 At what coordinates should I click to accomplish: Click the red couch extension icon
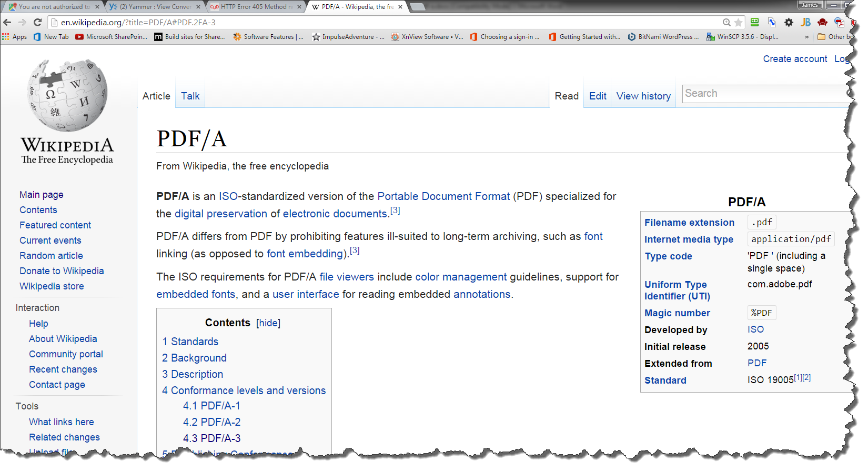[822, 22]
